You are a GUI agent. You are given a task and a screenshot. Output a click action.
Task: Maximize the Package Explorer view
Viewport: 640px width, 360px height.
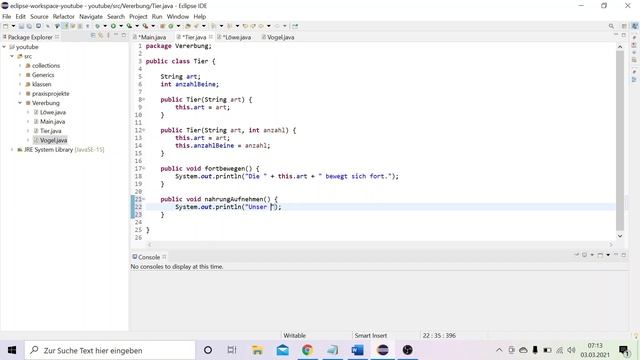[x=124, y=36]
